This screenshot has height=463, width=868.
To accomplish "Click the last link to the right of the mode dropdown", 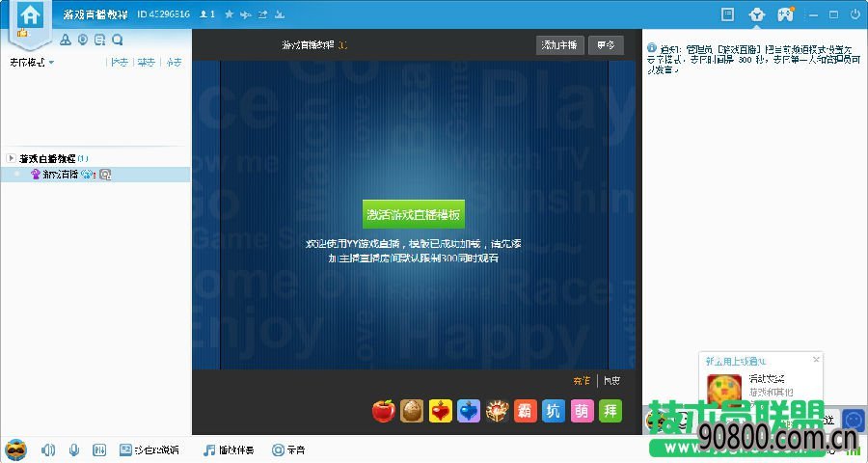I will tap(174, 62).
